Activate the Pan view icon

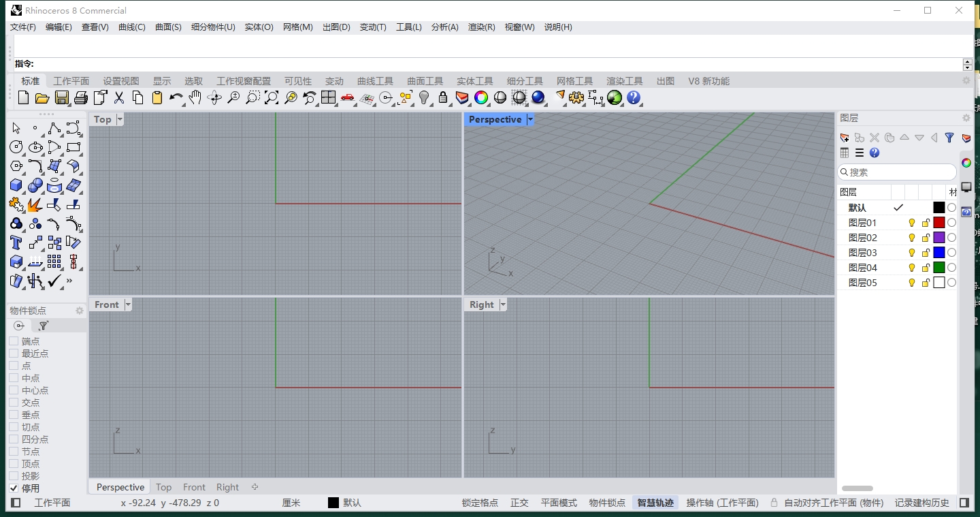point(195,97)
